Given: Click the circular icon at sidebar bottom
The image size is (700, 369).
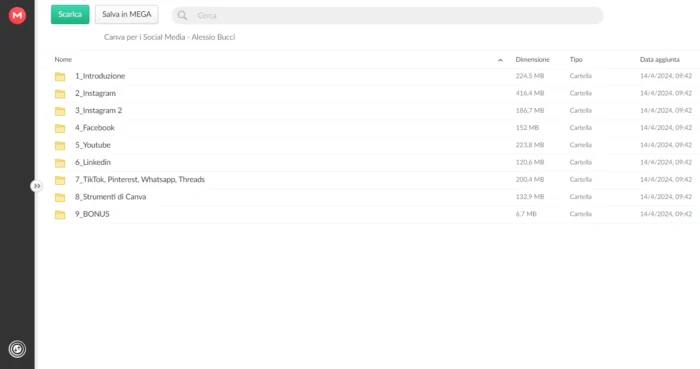Looking at the screenshot, I should coord(17,349).
